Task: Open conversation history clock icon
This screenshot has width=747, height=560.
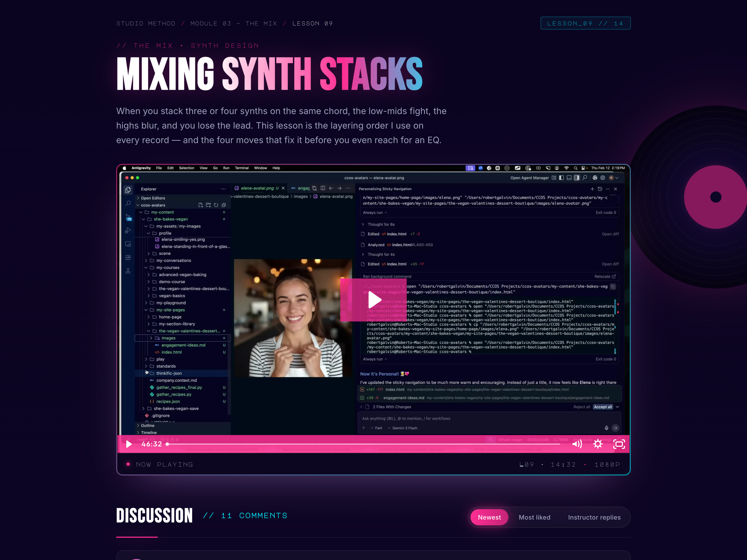Action: point(600,189)
